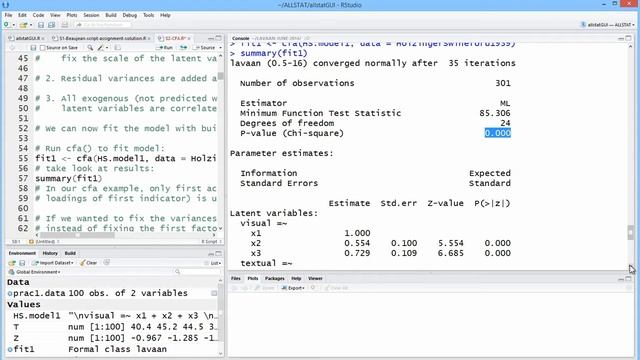The height and width of the screenshot is (360, 640).
Task: Maximize the Console pane
Action: point(628,38)
